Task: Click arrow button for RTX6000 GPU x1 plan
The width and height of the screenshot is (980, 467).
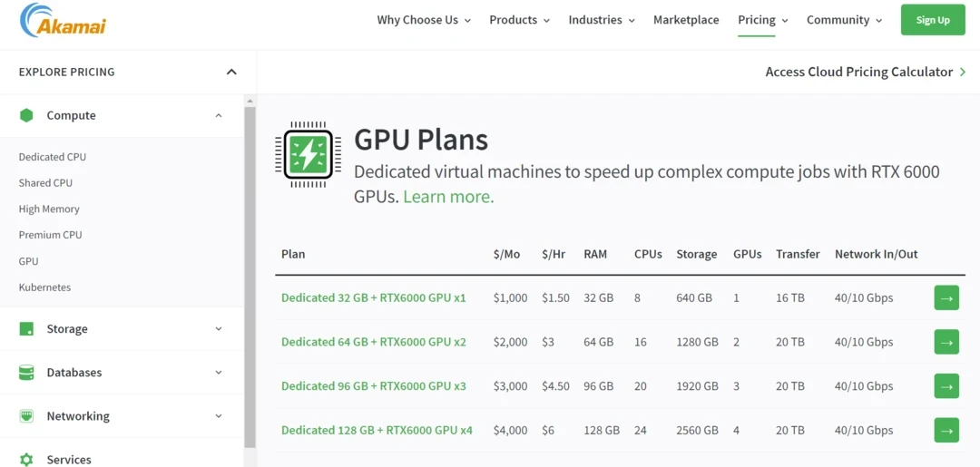Action: (946, 297)
